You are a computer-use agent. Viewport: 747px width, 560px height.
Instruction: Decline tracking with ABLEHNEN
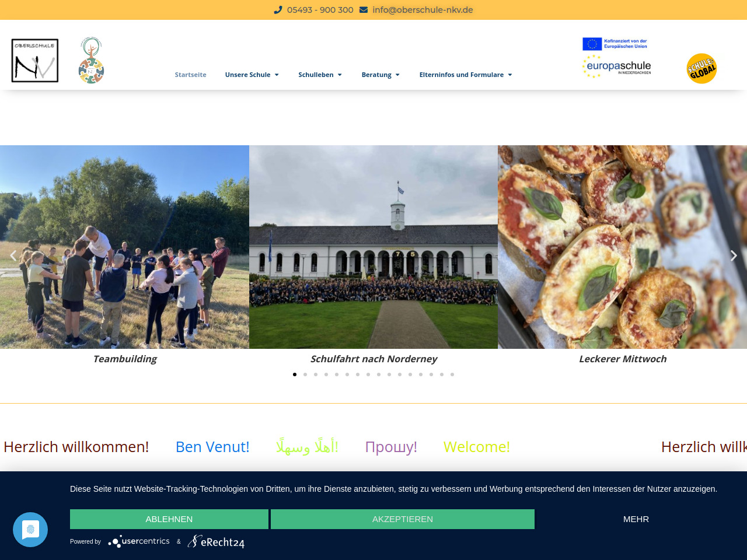click(x=169, y=519)
